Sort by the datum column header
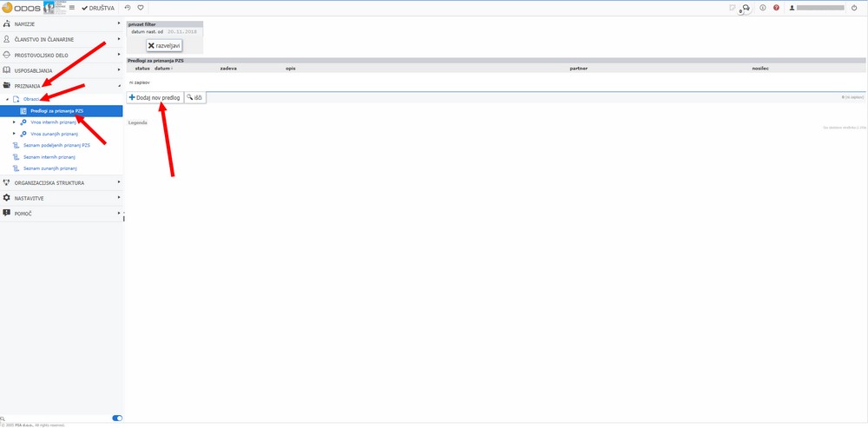868x428 pixels. pos(163,68)
